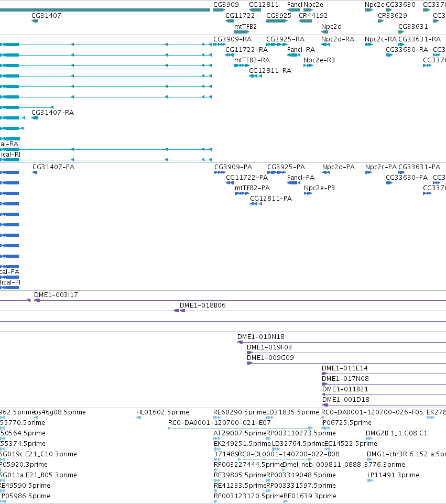Screen dimensions: 446x504
Task: Open the EC14522.5prime EST label
Action: 351,444
